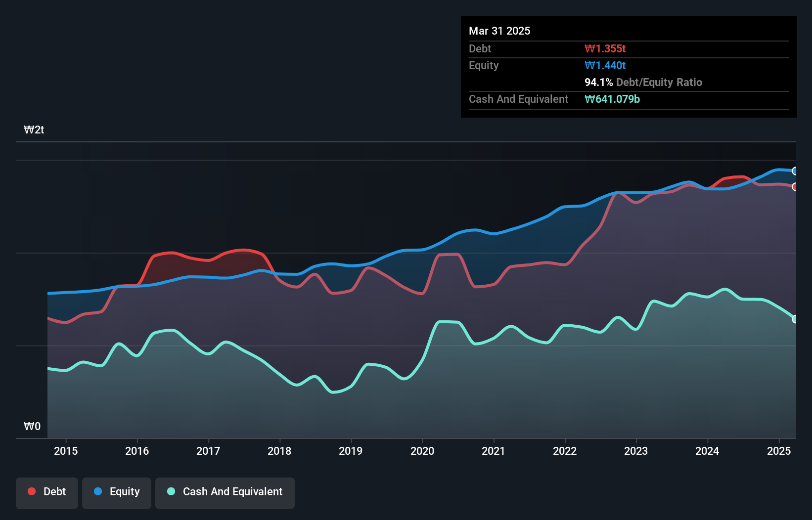Image resolution: width=812 pixels, height=520 pixels.
Task: Click the 2020 x-axis year label
Action: pyautogui.click(x=422, y=451)
